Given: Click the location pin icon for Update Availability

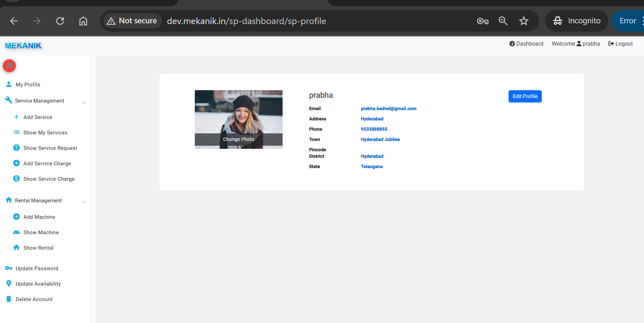Looking at the screenshot, I should click(x=9, y=284).
